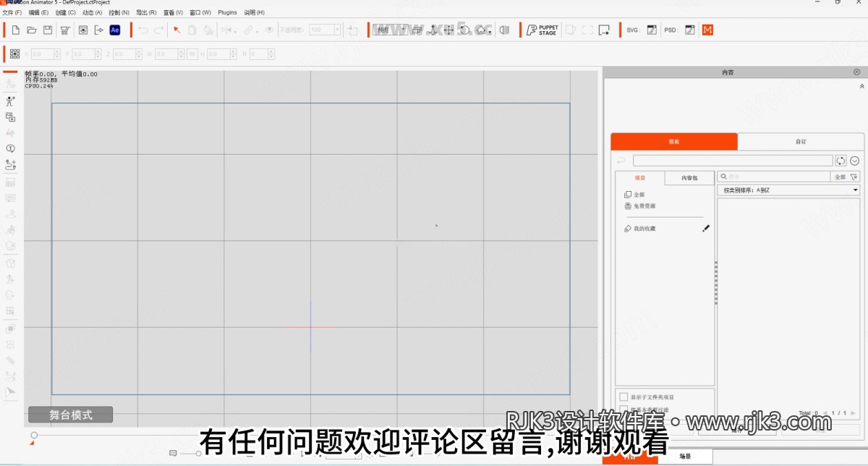The image size is (868, 466).
Task: Save project with floppy disk icon
Action: pyautogui.click(x=48, y=30)
